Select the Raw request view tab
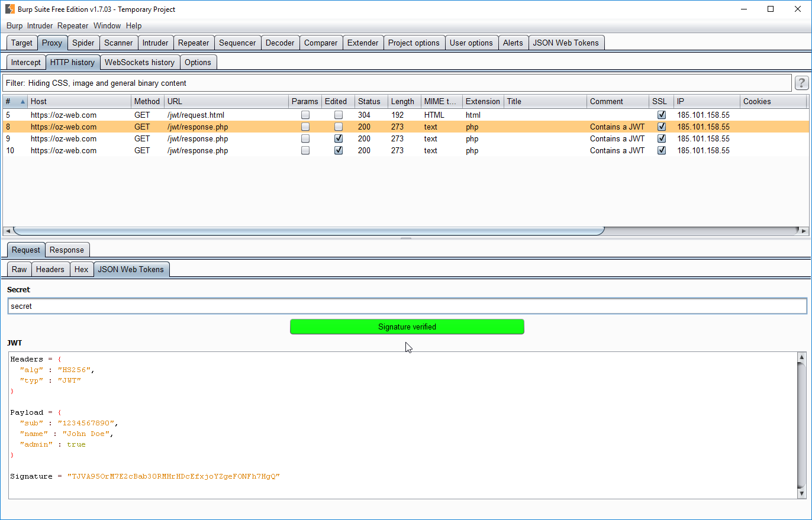The width and height of the screenshot is (812, 520). (20, 269)
